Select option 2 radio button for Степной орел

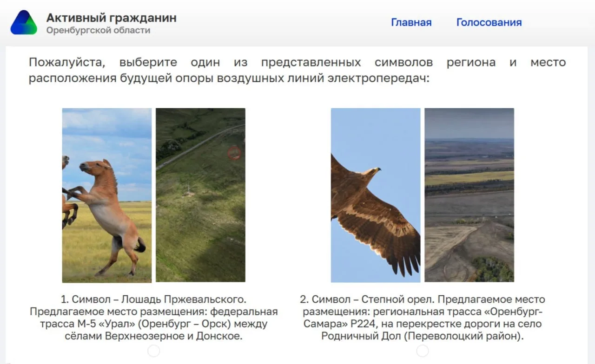(x=423, y=351)
